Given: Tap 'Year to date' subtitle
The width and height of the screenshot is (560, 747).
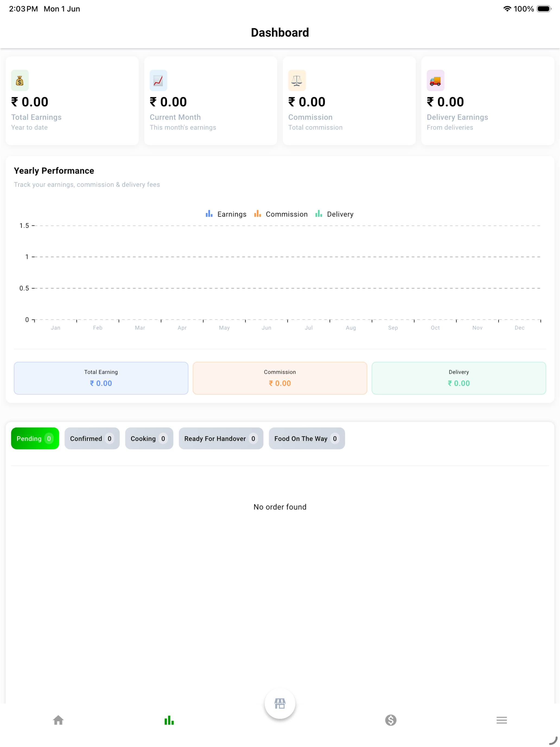Looking at the screenshot, I should pyautogui.click(x=29, y=127).
